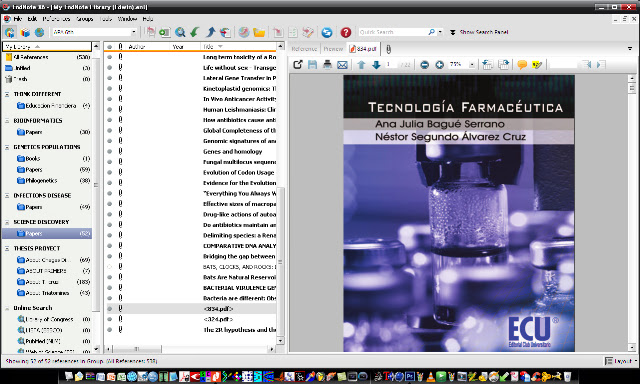
Task: Click the PDF page number field
Action: [x=391, y=64]
